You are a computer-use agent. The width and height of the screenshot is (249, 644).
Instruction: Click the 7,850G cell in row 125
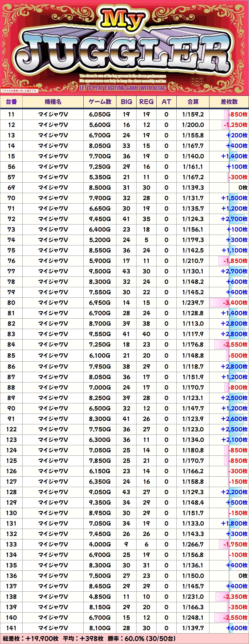click(x=100, y=461)
